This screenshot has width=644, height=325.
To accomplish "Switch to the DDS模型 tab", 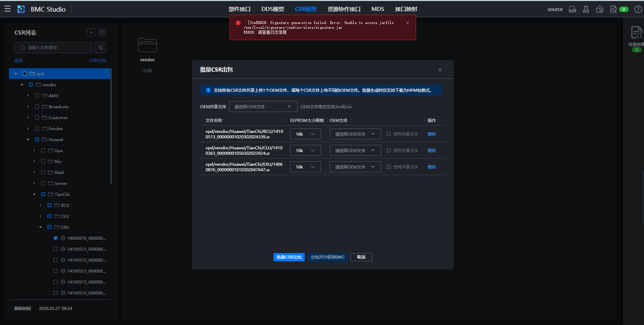I will (272, 9).
